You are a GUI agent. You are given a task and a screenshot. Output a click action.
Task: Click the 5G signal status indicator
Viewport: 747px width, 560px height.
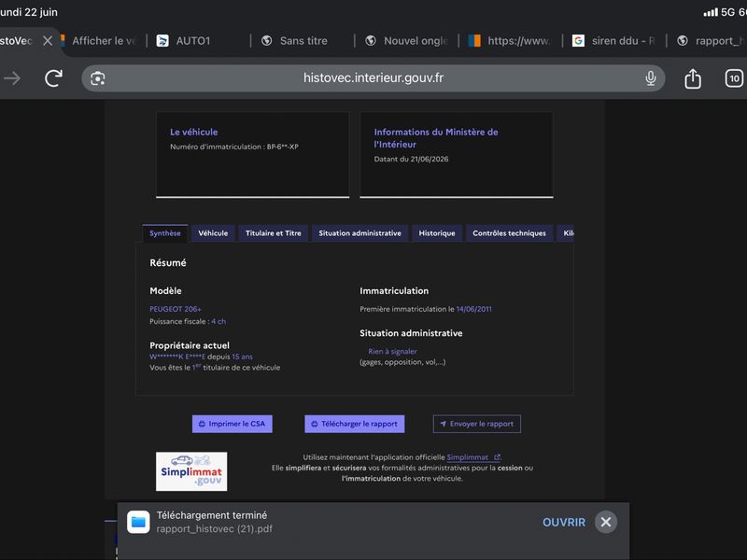720,12
